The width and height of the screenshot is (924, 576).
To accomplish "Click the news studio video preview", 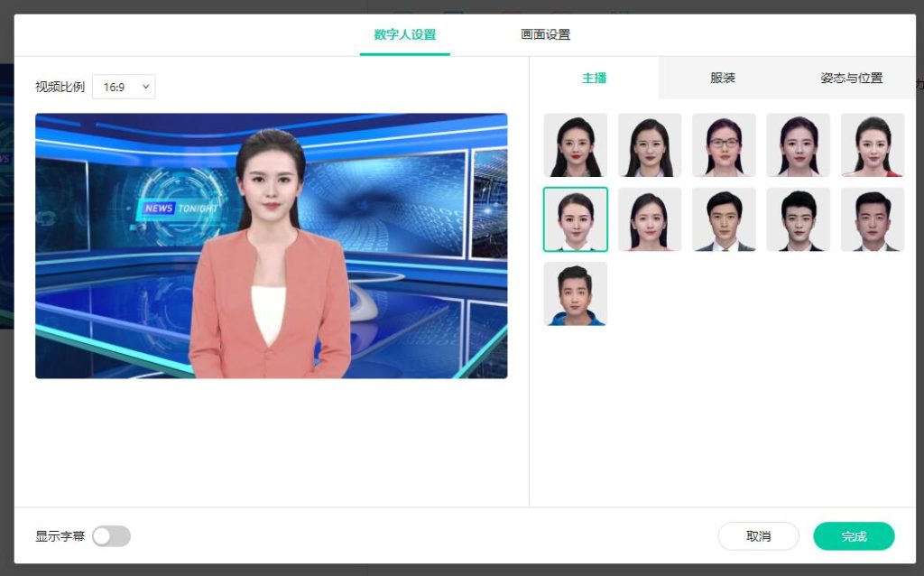I will point(271,245).
